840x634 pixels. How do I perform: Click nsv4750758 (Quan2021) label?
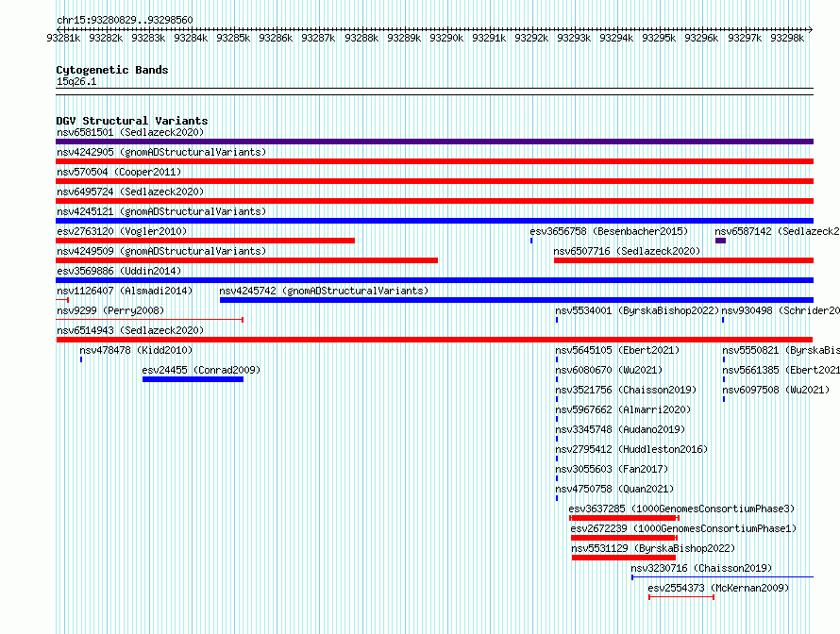[x=614, y=489]
